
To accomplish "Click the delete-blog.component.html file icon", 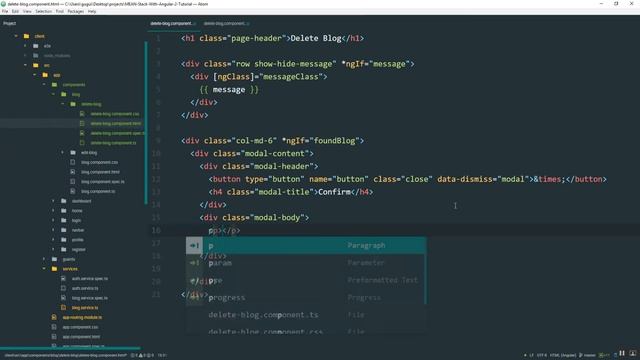I will pos(82,124).
